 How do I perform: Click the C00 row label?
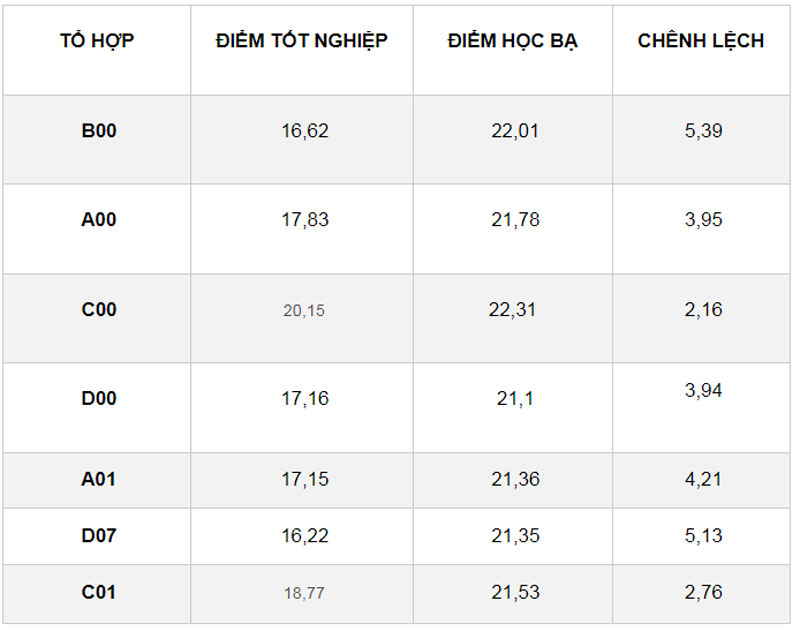tap(99, 310)
